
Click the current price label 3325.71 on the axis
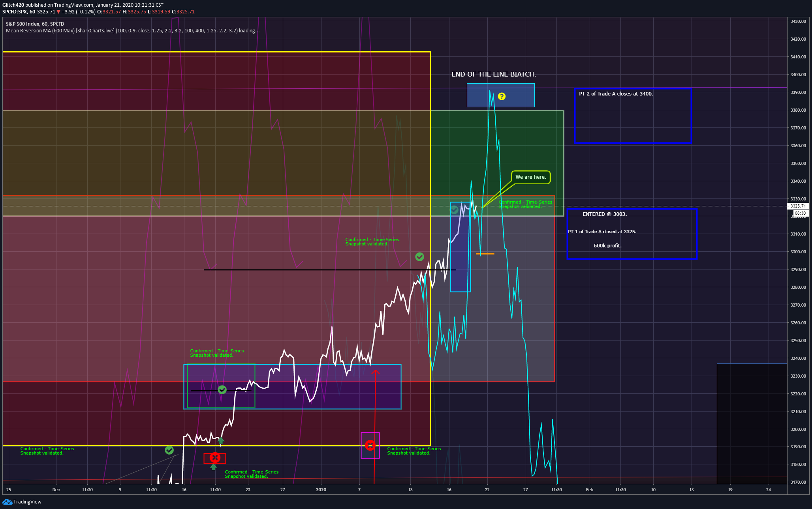coord(798,206)
